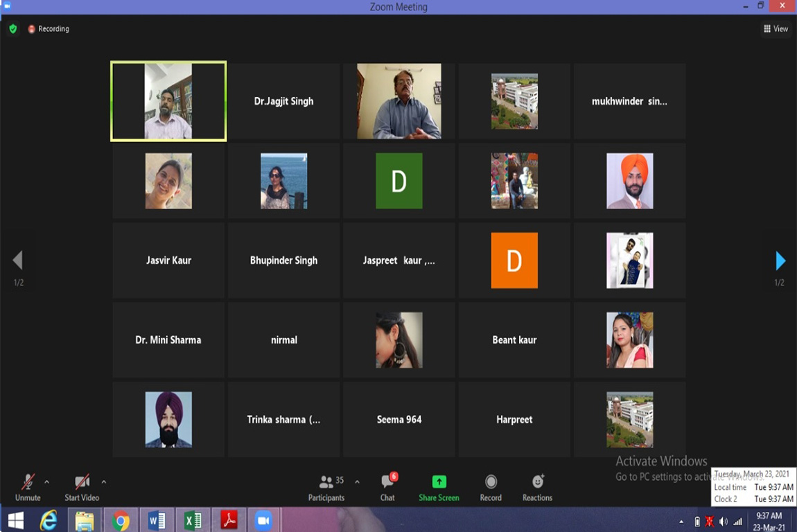Expand the arrow next to Participants
797x532 pixels.
click(x=357, y=481)
